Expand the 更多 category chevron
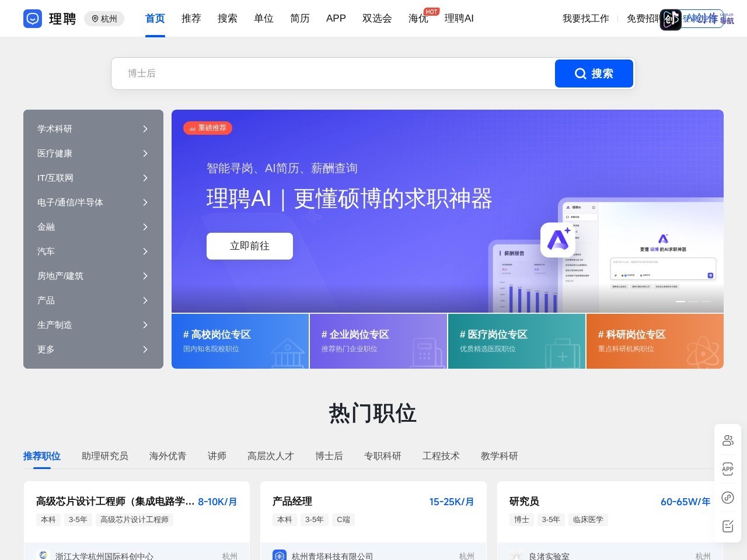 [145, 349]
